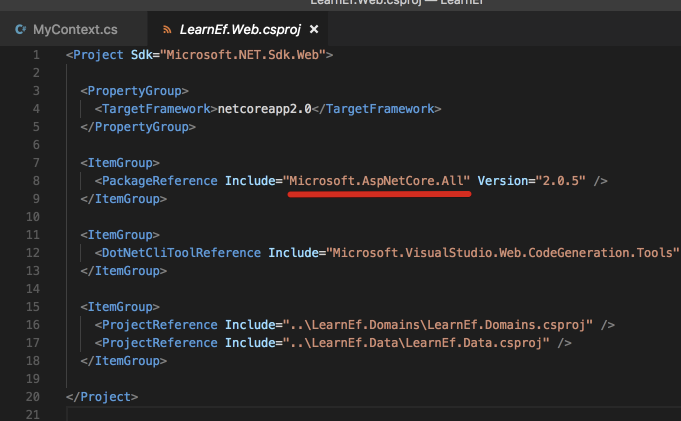The width and height of the screenshot is (681, 421).
Task: Click the "Microsoft.NET.Sdk.Web" Sdk value
Action: point(243,55)
